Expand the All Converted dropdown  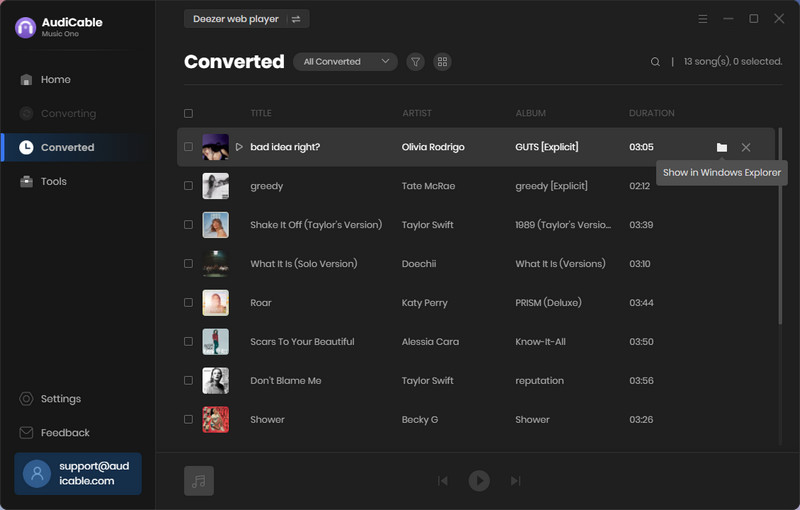pos(345,62)
